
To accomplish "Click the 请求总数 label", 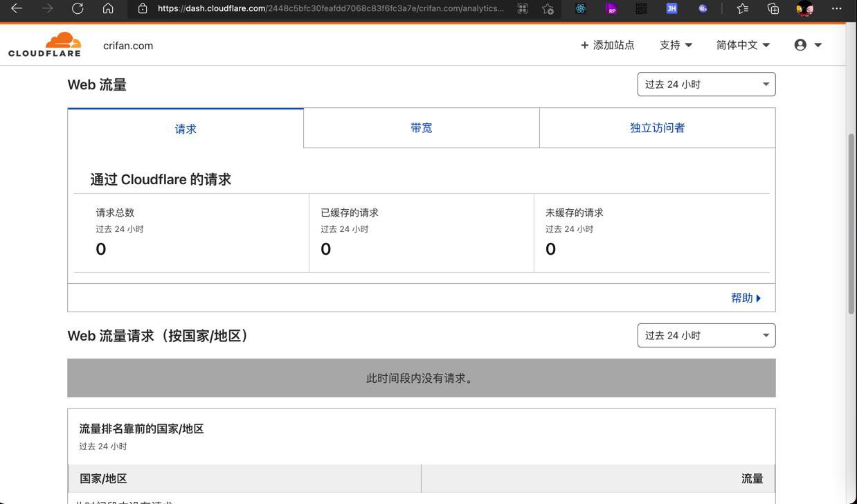I will [x=115, y=213].
